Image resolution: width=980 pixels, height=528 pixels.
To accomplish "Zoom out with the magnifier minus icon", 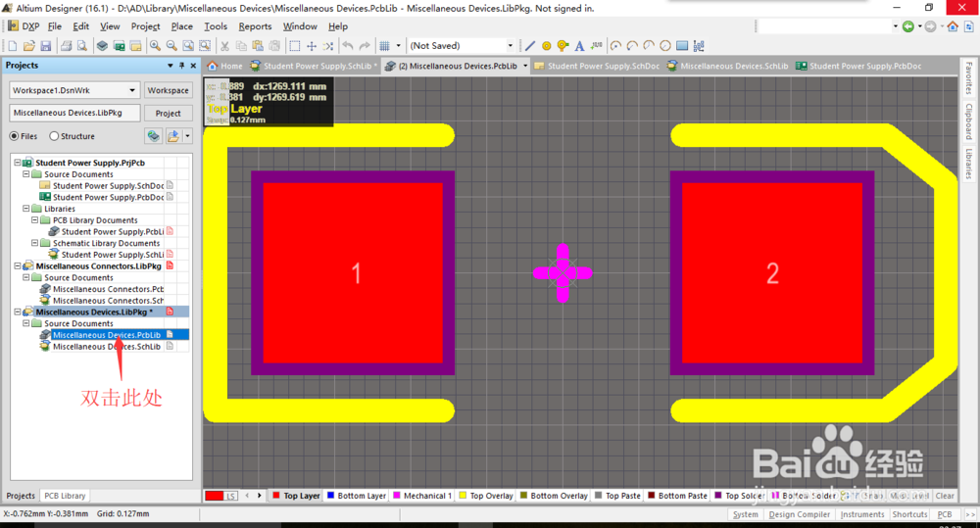I will (x=171, y=46).
